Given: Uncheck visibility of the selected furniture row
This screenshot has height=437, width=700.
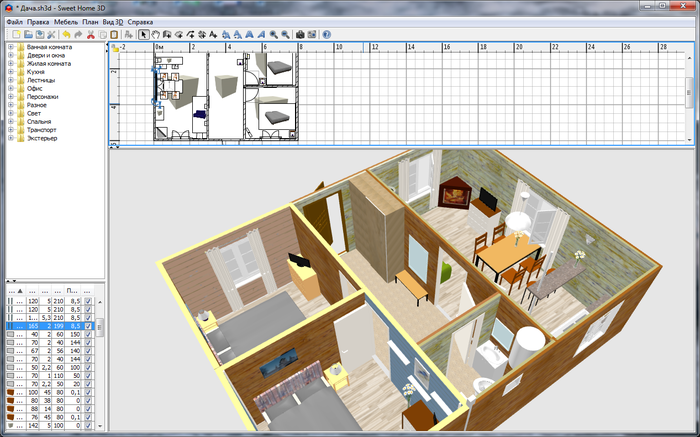Looking at the screenshot, I should [x=88, y=326].
